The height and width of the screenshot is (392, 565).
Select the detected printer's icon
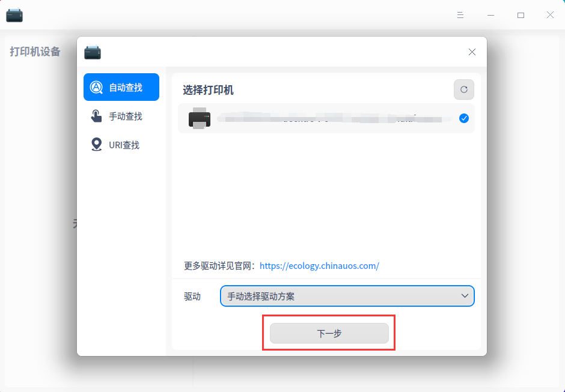coord(200,118)
